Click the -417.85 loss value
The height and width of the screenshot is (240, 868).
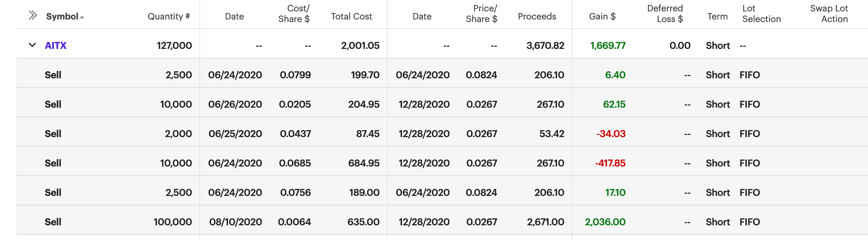(610, 163)
